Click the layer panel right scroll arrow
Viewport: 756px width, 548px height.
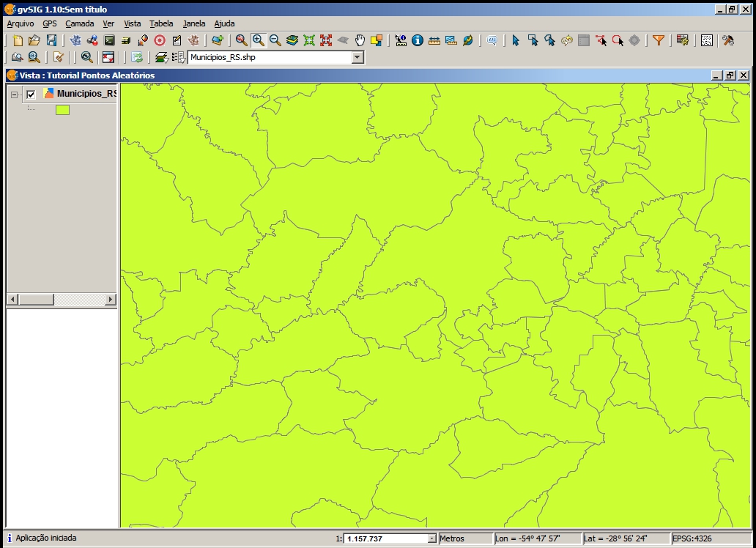(x=111, y=300)
